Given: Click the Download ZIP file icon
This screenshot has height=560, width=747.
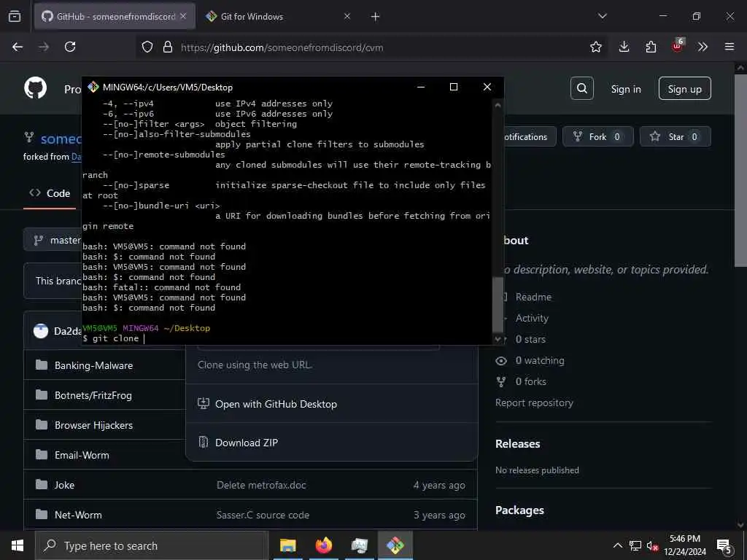Looking at the screenshot, I should (204, 443).
